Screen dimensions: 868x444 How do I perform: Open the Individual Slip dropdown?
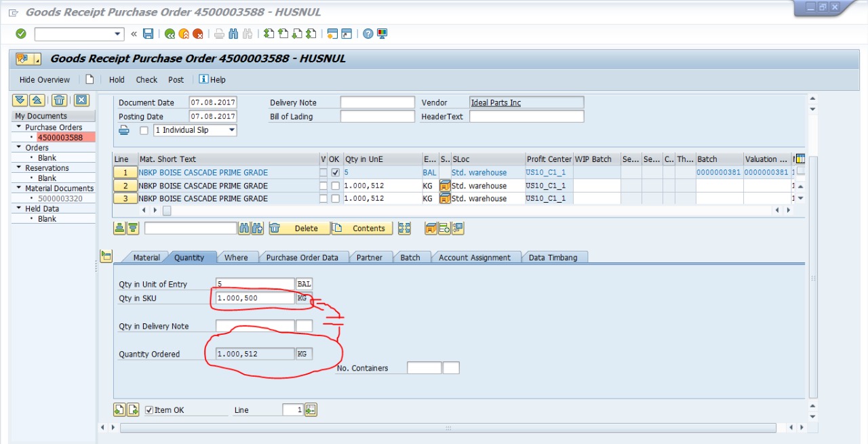pyautogui.click(x=231, y=130)
